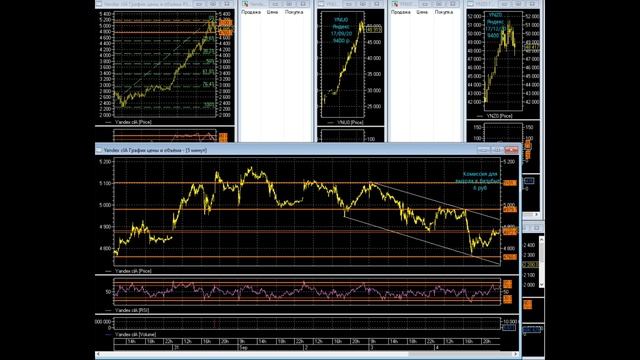640x360 pixels.
Task: Click the lower orange tag on the RSI panel
Action: tap(507, 299)
